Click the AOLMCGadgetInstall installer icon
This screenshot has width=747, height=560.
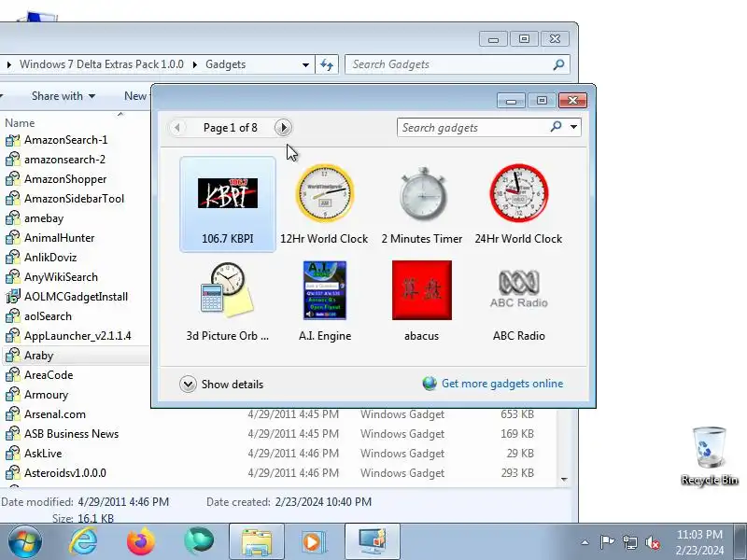13,296
